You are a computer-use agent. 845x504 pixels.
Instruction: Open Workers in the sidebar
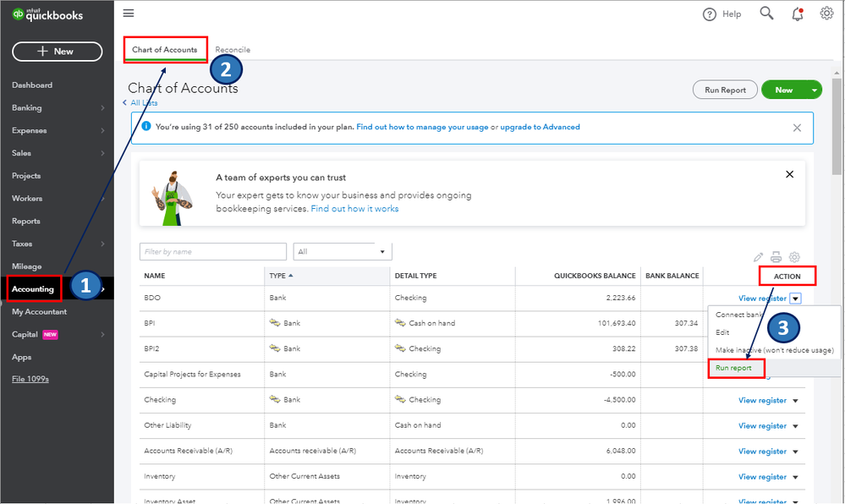[x=27, y=199]
